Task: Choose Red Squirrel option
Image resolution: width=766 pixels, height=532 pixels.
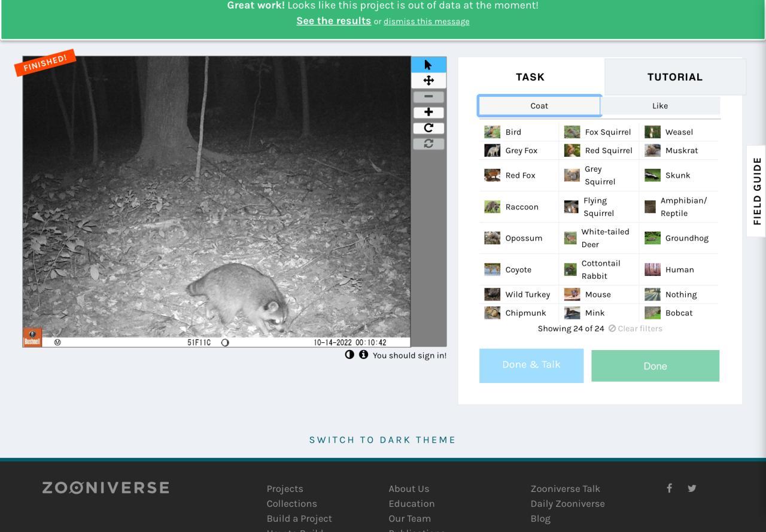Action: point(599,150)
